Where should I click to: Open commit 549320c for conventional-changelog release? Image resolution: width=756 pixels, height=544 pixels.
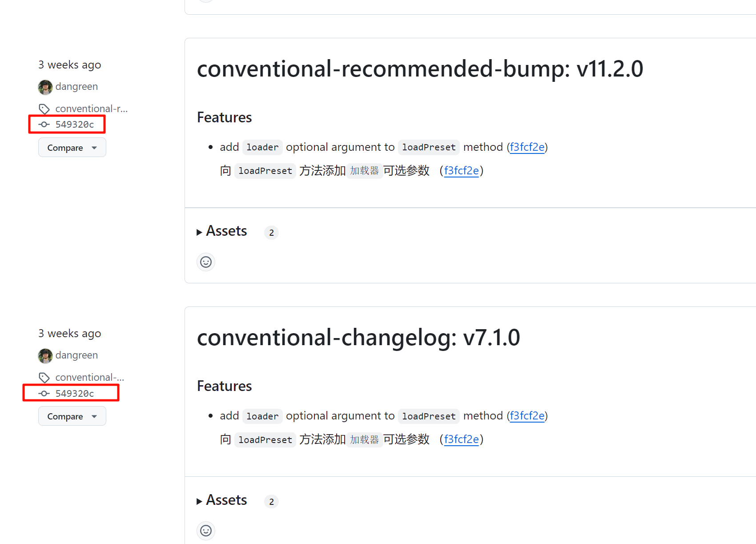75,394
